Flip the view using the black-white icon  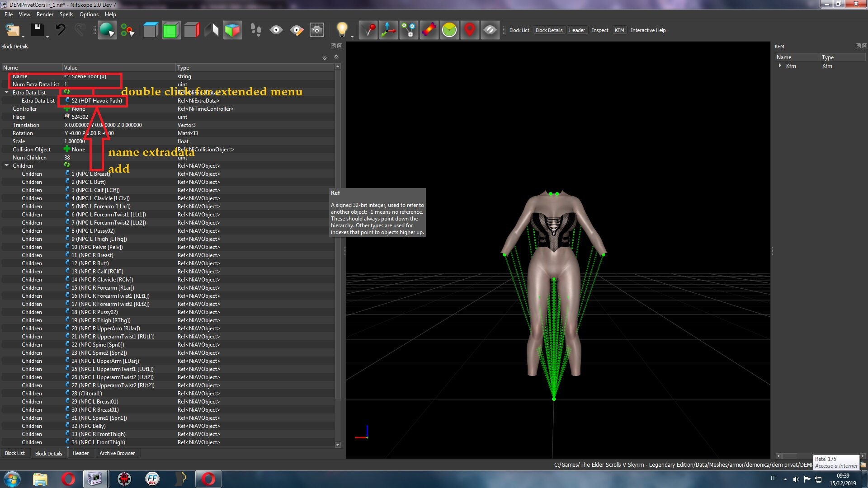212,30
